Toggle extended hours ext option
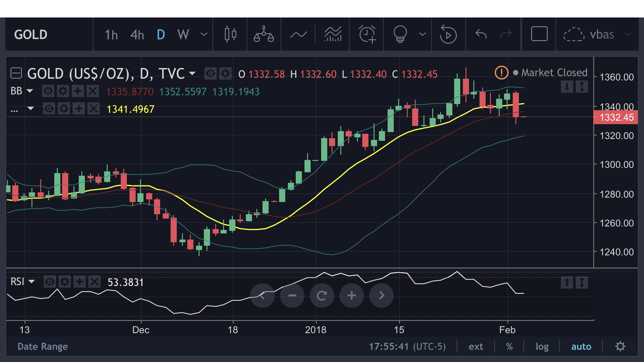The width and height of the screenshot is (644, 362). 476,346
